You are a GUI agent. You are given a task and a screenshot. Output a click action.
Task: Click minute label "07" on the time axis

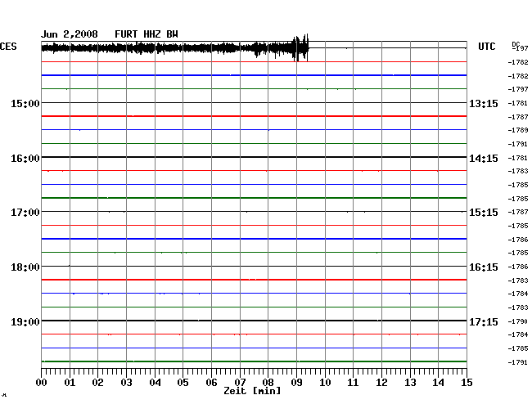[x=240, y=383]
